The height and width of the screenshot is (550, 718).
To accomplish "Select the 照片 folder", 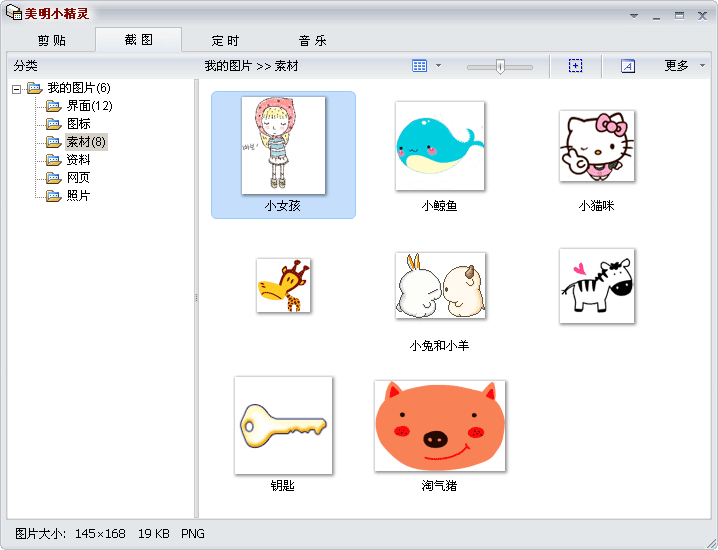I will click(78, 196).
